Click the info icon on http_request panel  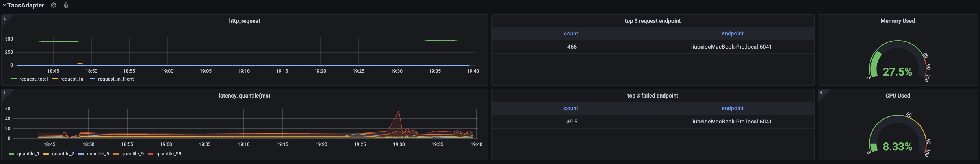5,18
